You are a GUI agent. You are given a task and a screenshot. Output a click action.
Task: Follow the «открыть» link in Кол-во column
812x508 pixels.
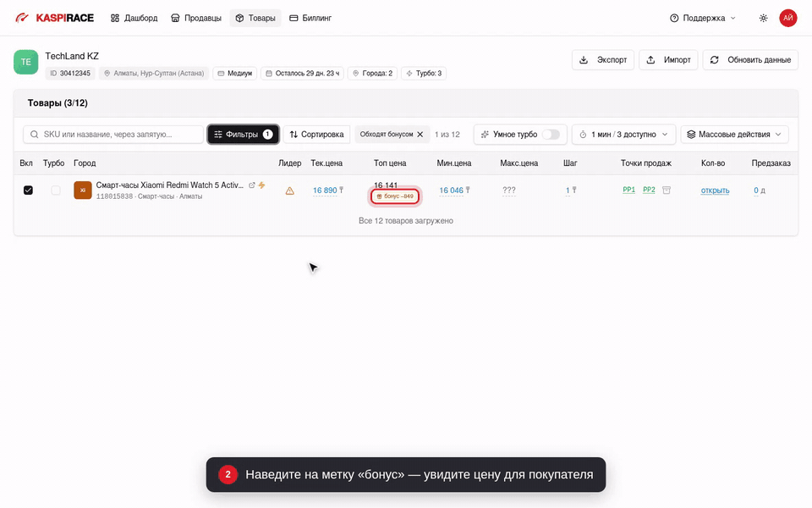pyautogui.click(x=716, y=190)
